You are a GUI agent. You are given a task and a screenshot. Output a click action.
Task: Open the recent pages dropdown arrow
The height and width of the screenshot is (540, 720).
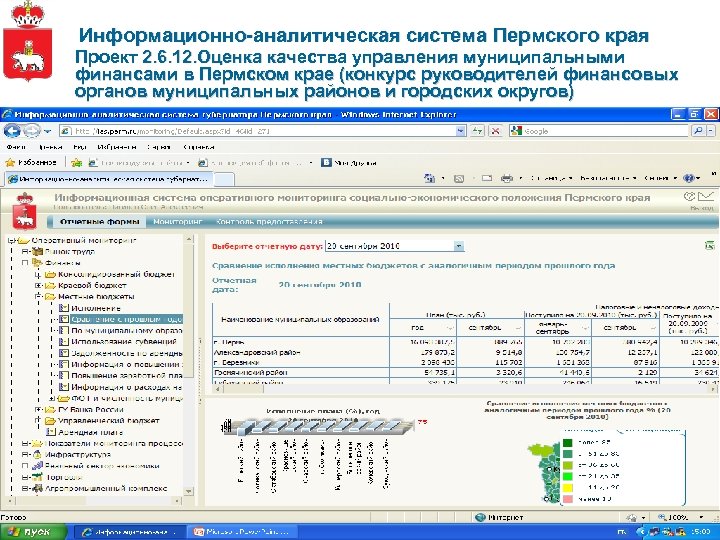pyautogui.click(x=47, y=131)
